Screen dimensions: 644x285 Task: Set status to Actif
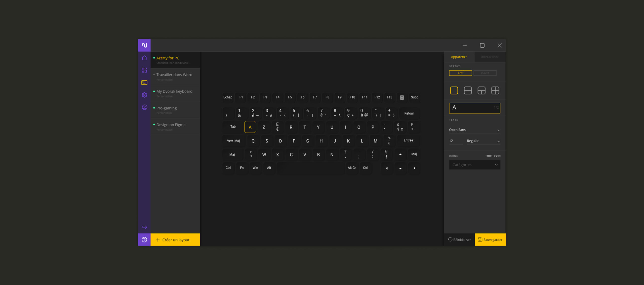460,73
